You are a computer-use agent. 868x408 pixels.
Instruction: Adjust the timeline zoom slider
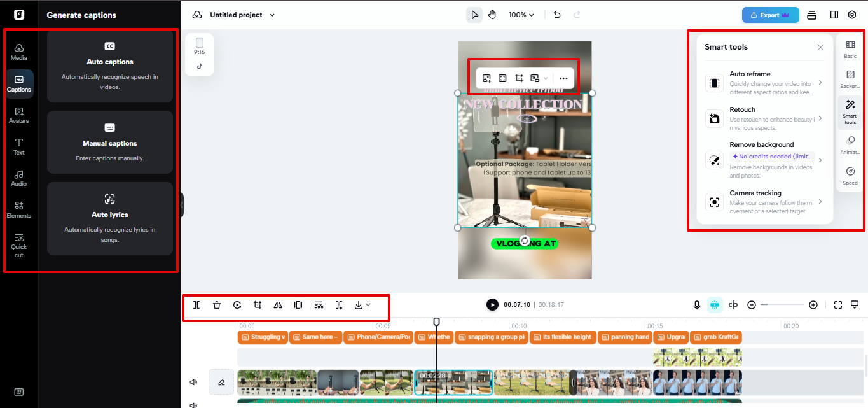(782, 304)
